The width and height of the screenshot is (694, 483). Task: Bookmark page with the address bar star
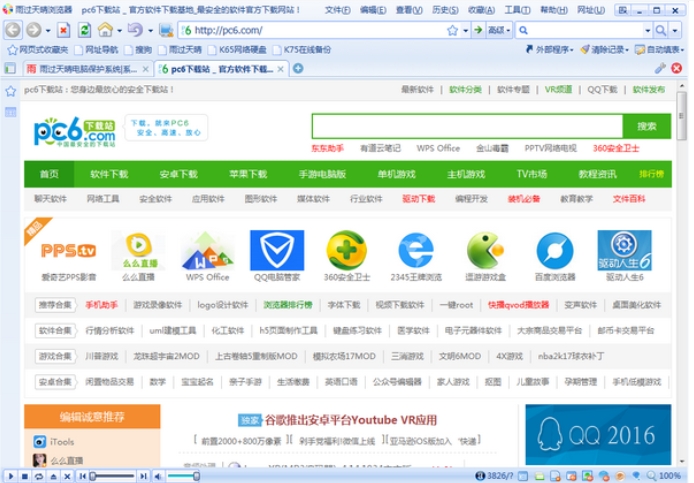[452, 30]
